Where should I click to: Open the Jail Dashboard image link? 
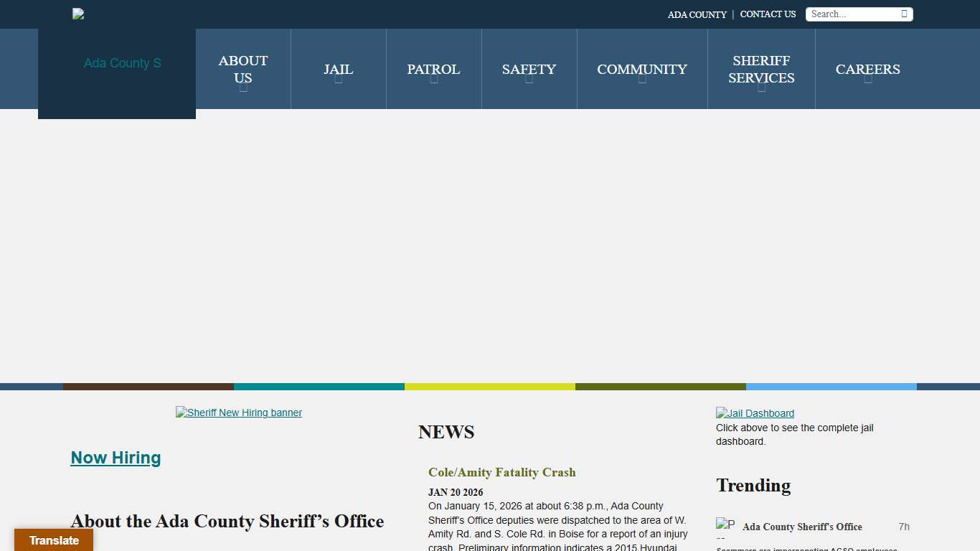[x=755, y=413]
